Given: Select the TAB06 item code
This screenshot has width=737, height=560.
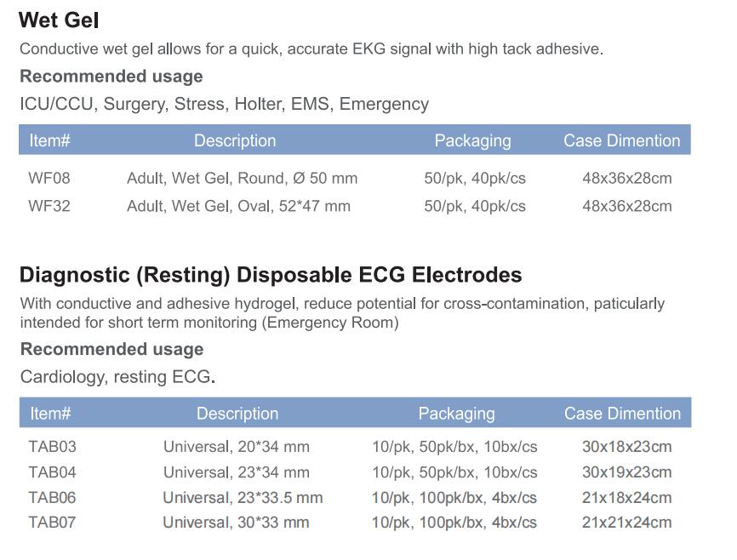Looking at the screenshot, I should [x=52, y=498].
